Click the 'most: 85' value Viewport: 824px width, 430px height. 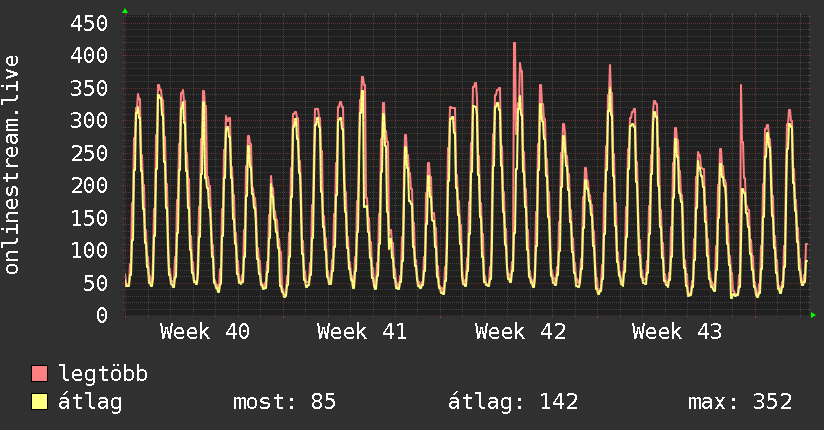[x=284, y=402]
